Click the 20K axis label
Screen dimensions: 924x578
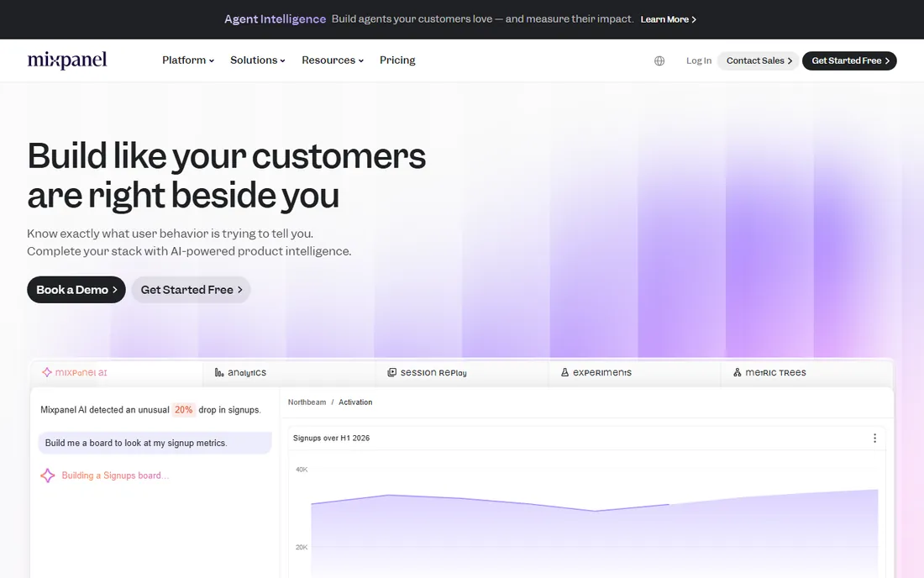click(x=302, y=548)
